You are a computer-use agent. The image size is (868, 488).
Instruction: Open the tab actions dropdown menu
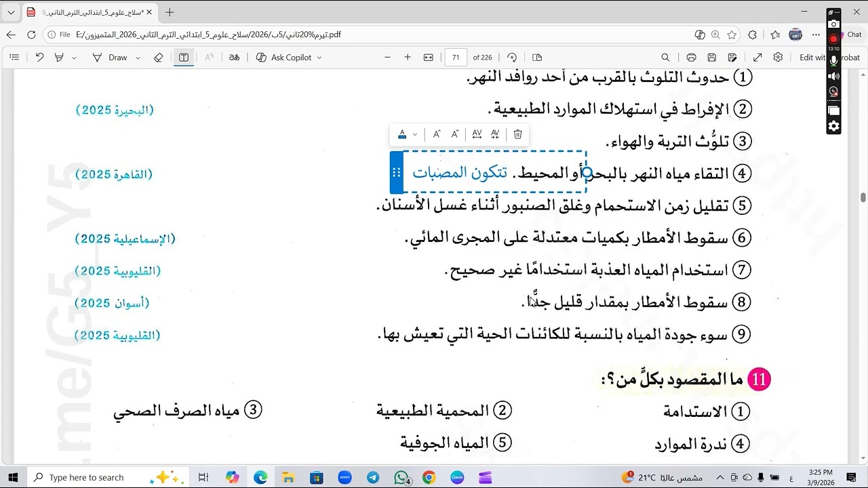tap(11, 12)
